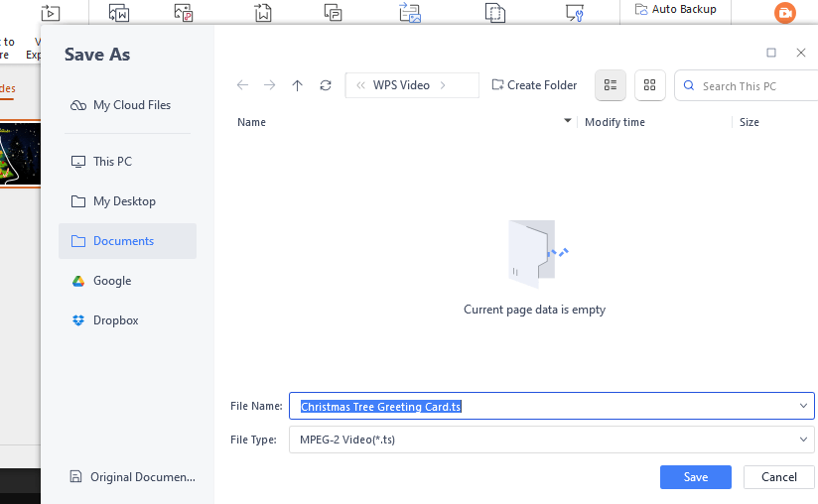Click the monitor icon beside This PC
The image size is (818, 504).
pos(78,162)
